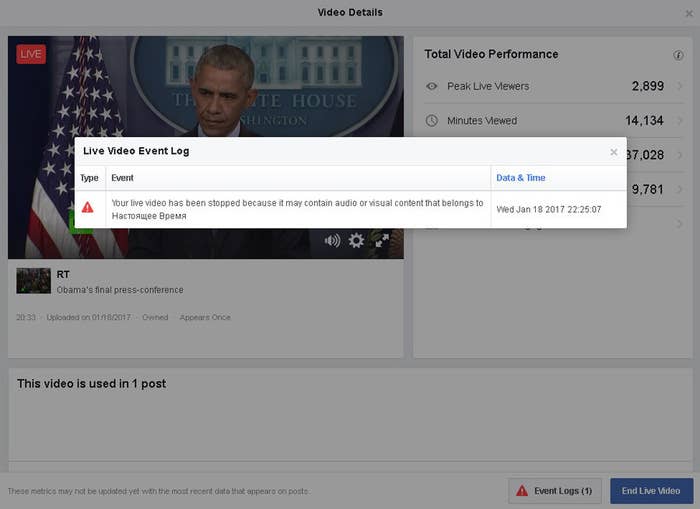
Task: Click End Live Video button
Action: (651, 491)
